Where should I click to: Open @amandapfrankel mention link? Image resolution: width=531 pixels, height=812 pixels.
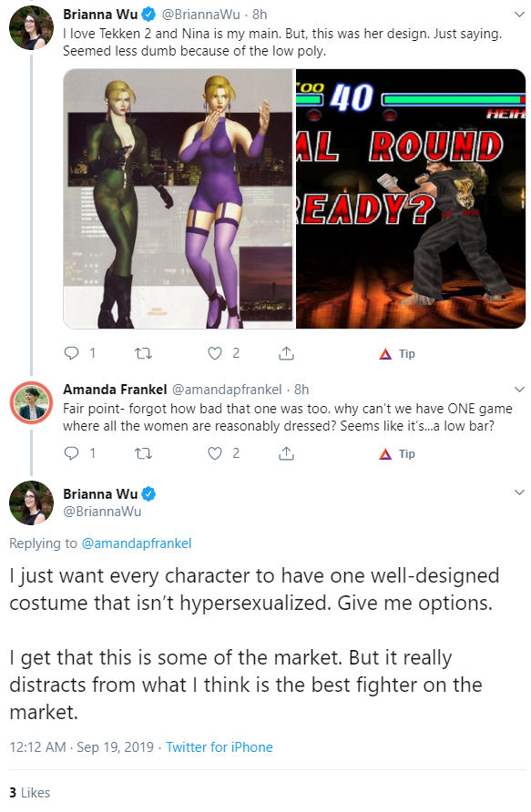point(137,543)
